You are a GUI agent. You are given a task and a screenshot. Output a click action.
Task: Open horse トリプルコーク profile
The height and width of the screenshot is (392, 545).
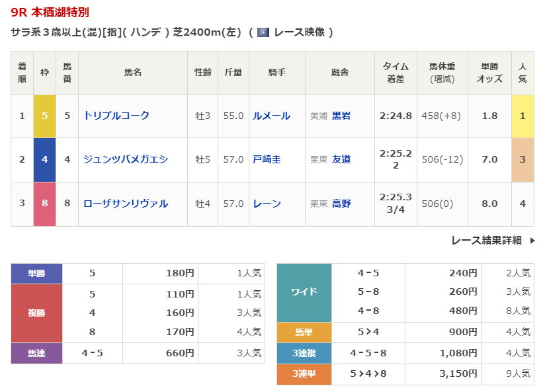[116, 116]
